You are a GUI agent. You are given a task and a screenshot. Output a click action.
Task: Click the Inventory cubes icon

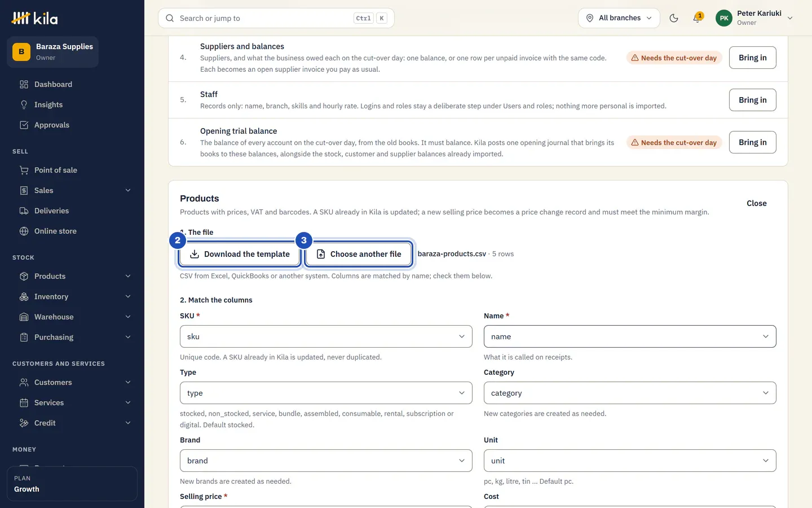[24, 296]
